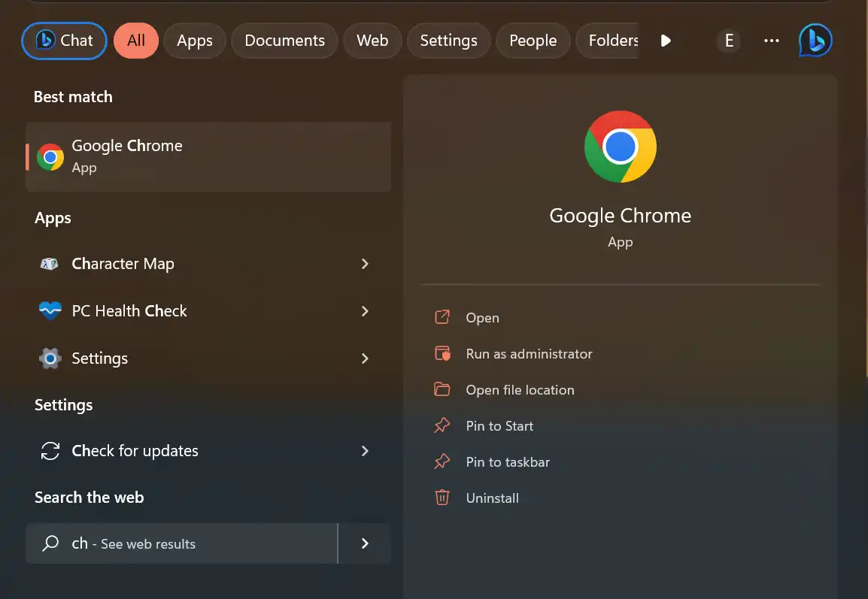This screenshot has height=599, width=868.
Task: Switch to the People filter tab
Action: coord(533,41)
